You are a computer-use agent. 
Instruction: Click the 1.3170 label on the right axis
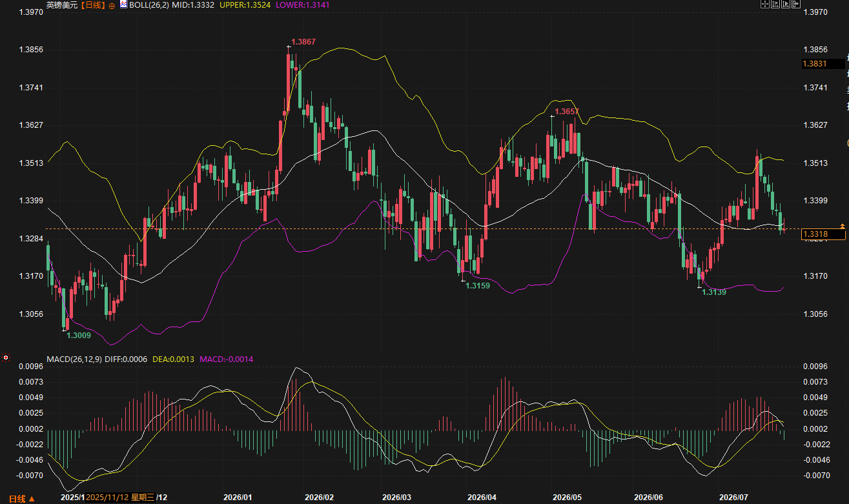click(x=815, y=276)
